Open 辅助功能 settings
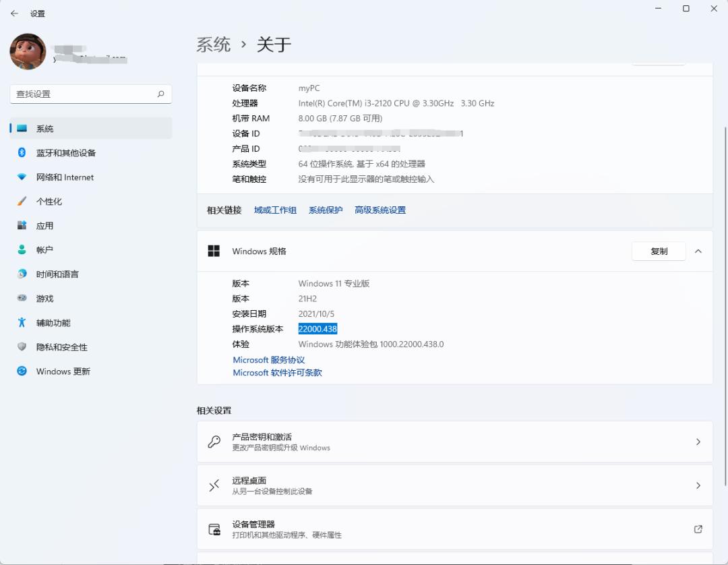Image resolution: width=728 pixels, height=565 pixels. (91, 323)
